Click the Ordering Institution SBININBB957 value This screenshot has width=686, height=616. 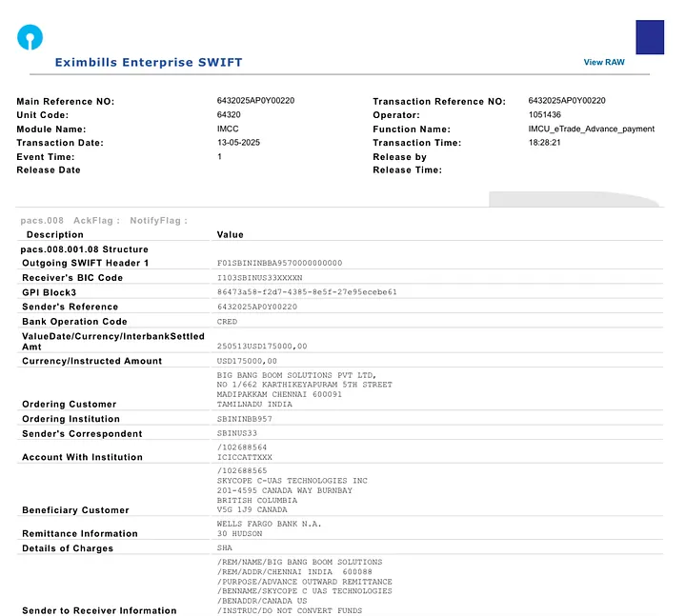(x=245, y=419)
